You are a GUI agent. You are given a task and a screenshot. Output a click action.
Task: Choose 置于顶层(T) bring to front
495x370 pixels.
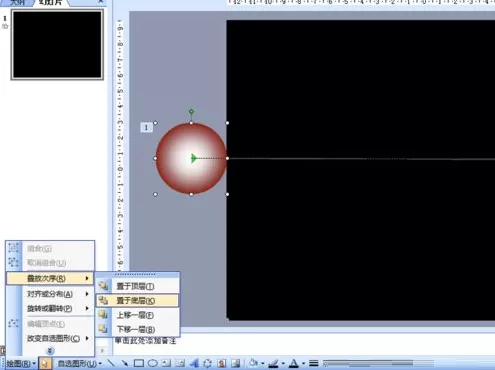point(138,286)
